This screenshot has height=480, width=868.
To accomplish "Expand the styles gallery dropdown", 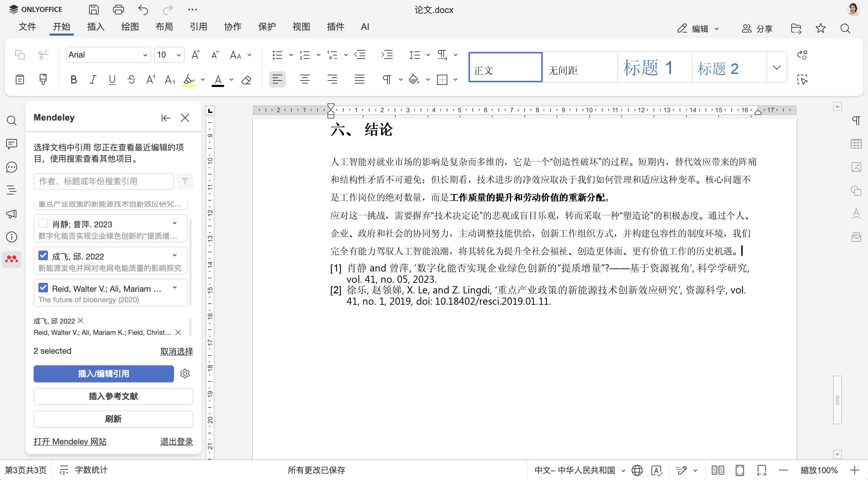I will coord(777,67).
